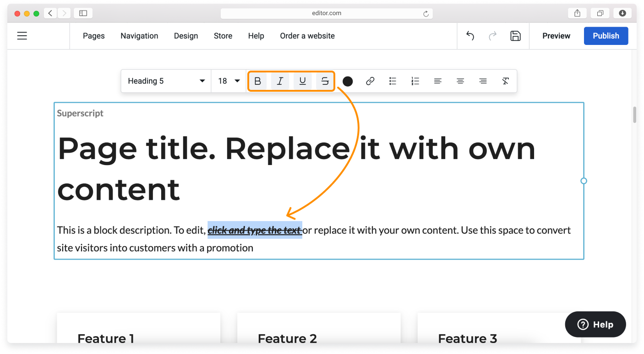This screenshot has height=354, width=644.
Task: Open the Help menu item
Action: tap(256, 36)
